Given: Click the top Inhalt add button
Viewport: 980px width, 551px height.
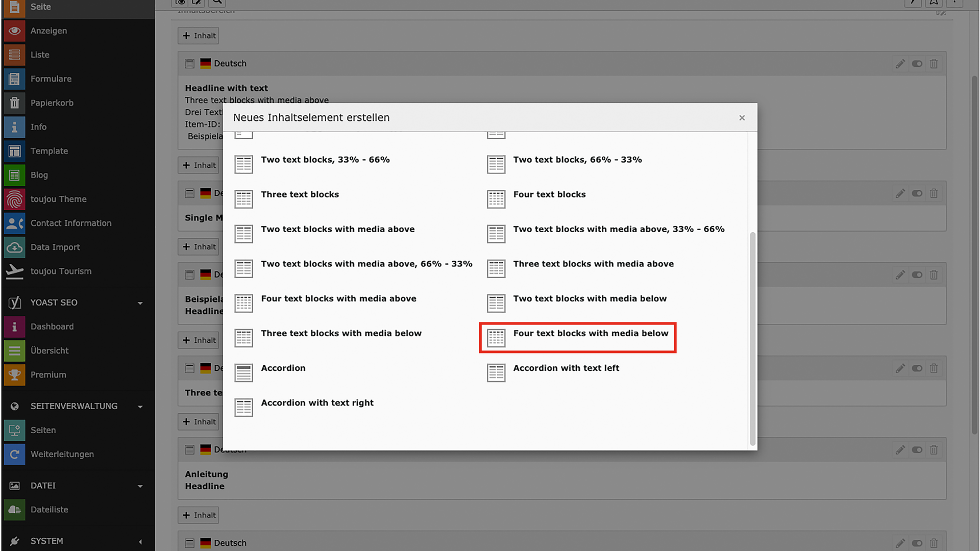Looking at the screenshot, I should (x=199, y=36).
